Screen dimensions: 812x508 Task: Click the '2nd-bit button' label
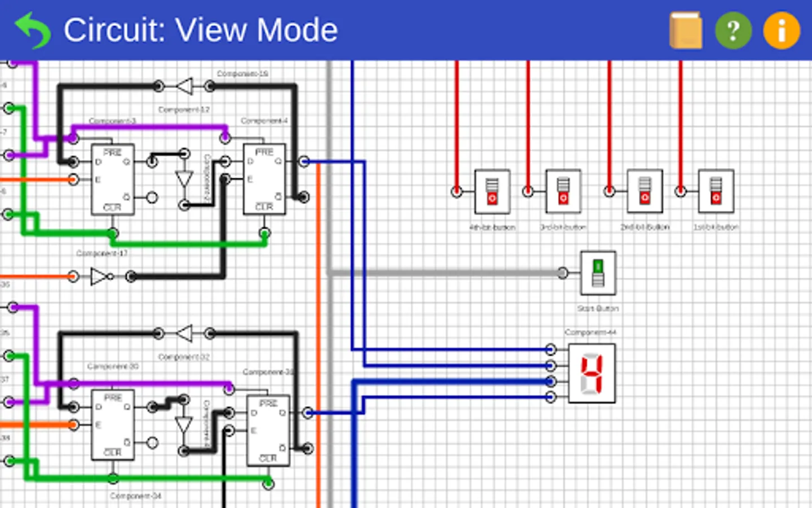click(645, 227)
